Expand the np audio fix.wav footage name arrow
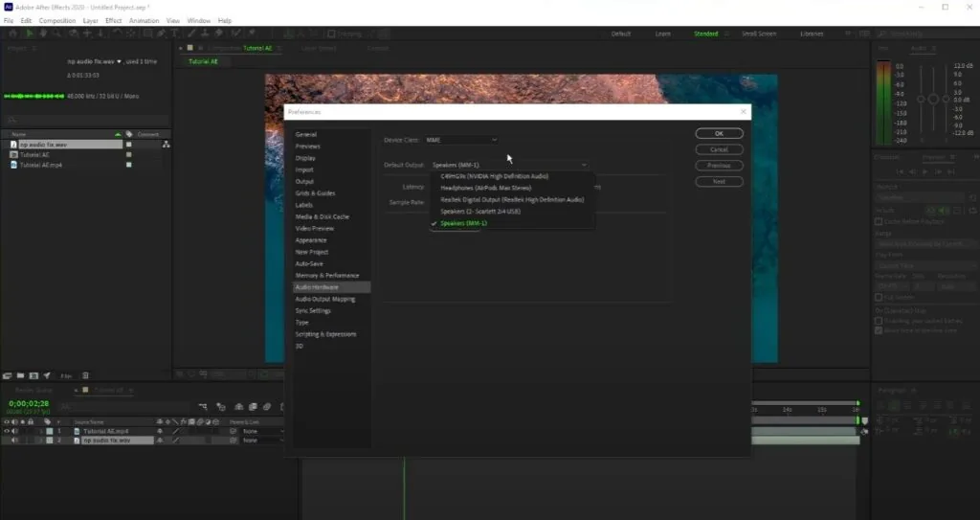 point(119,61)
